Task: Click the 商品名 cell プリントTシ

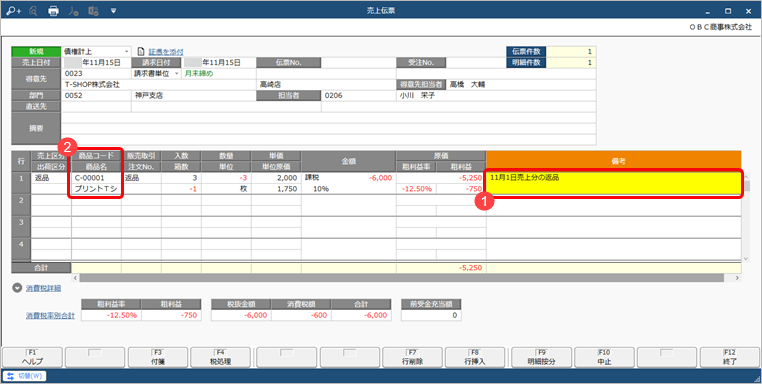Action: (96, 189)
